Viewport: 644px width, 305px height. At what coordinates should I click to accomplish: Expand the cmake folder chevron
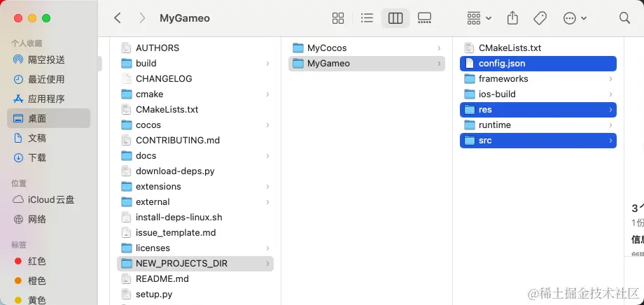pos(267,94)
